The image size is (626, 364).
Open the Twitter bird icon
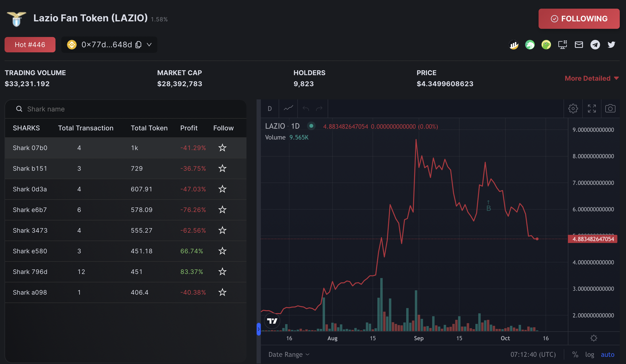point(611,45)
